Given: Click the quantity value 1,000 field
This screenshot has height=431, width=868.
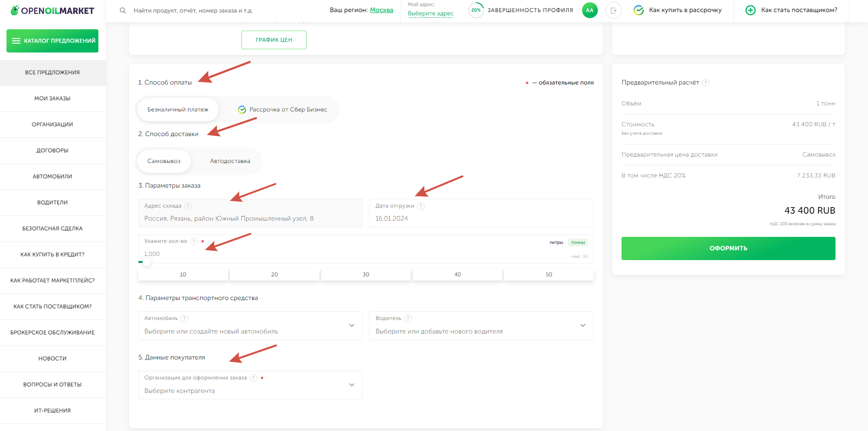Looking at the screenshot, I should click(x=152, y=254).
